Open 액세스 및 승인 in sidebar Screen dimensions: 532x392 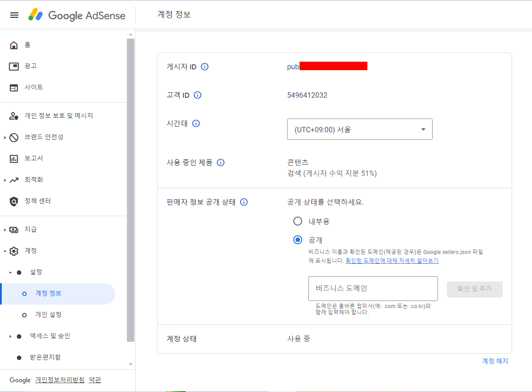(x=50, y=336)
